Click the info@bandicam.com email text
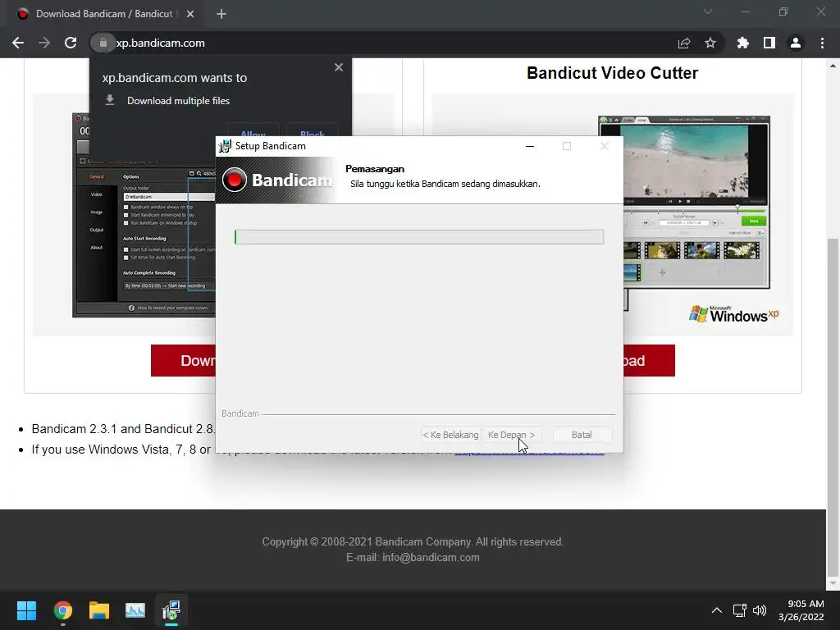 click(431, 557)
